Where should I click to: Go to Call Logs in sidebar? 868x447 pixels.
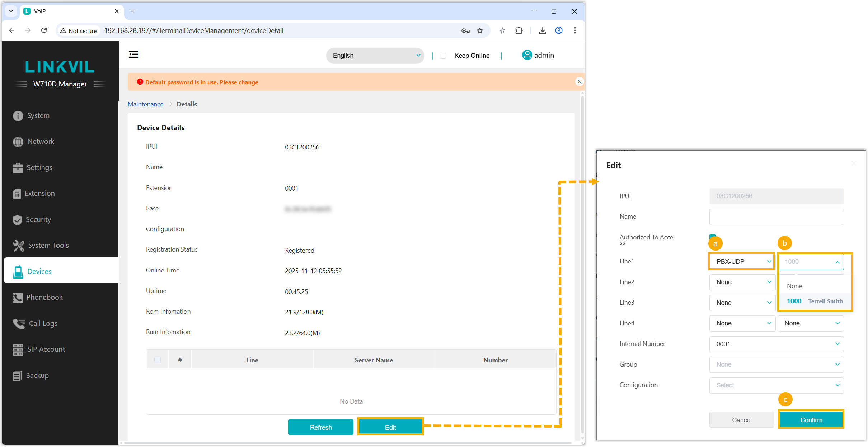coord(43,323)
